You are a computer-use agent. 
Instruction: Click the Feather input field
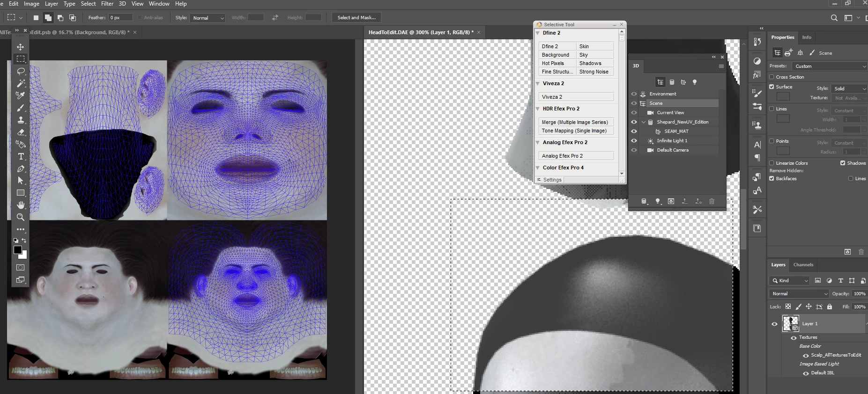(x=120, y=18)
